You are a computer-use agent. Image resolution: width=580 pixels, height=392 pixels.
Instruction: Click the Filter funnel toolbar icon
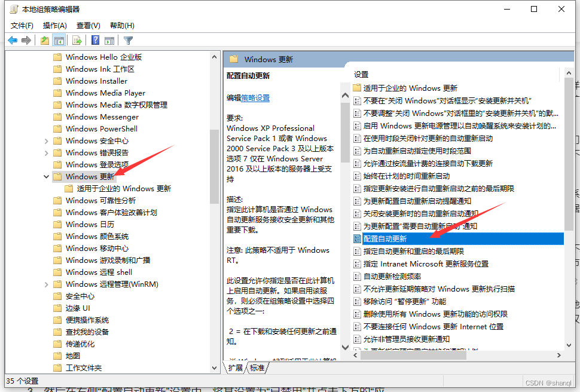pyautogui.click(x=128, y=40)
